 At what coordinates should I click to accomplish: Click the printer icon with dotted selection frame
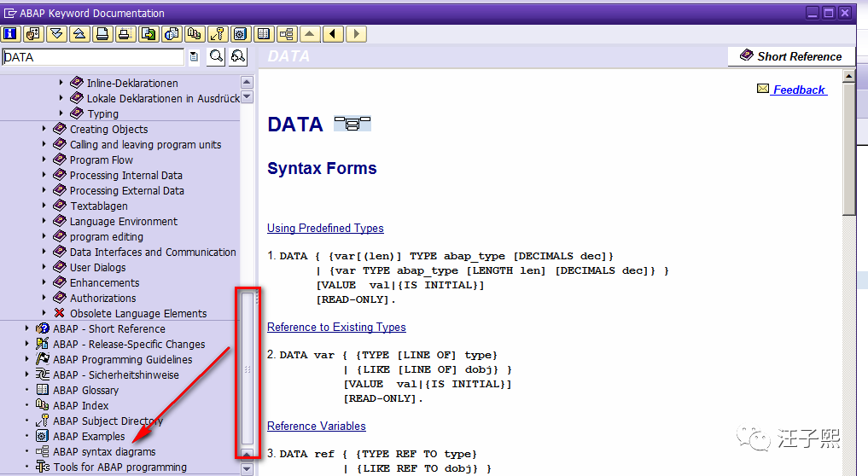pos(125,34)
